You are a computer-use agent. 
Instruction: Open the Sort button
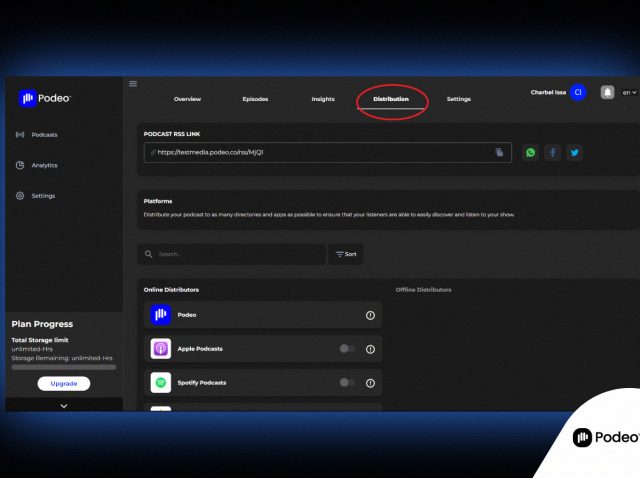[346, 254]
